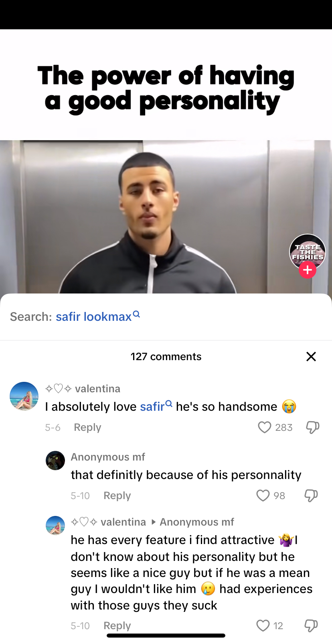Open Anonymous mf username in reply header
Image resolution: width=332 pixels, height=644 pixels.
pyautogui.click(x=197, y=522)
